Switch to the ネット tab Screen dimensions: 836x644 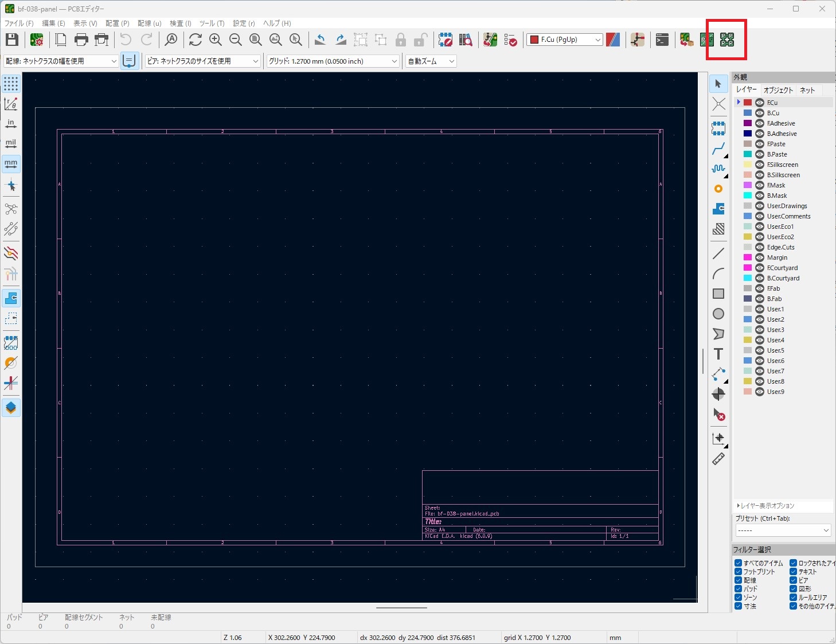pyautogui.click(x=807, y=90)
